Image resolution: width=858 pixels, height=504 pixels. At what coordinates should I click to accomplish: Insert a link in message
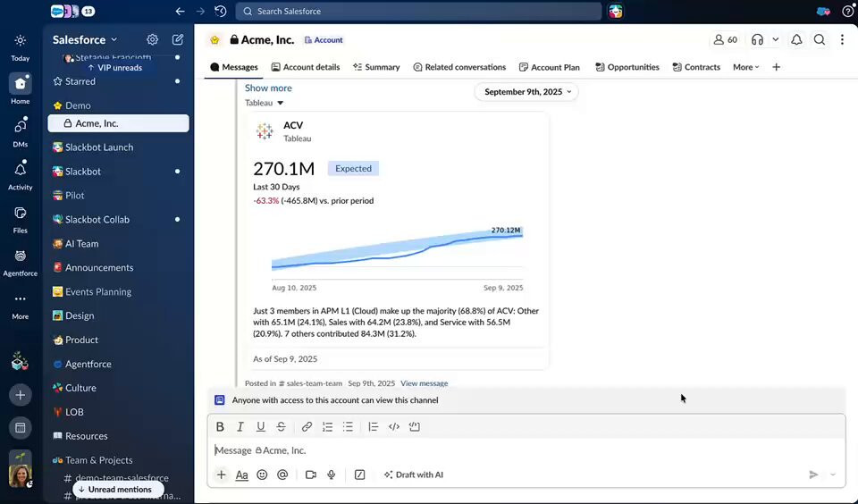point(307,426)
